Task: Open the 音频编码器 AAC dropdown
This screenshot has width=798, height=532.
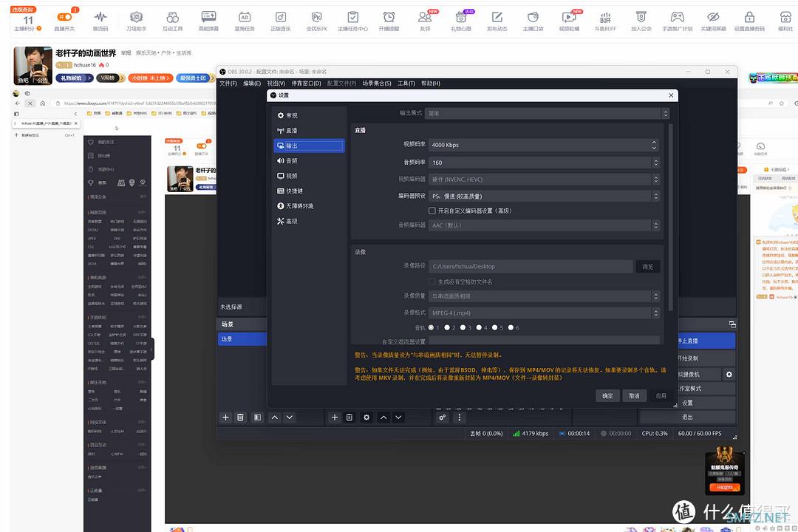Action: [544, 225]
